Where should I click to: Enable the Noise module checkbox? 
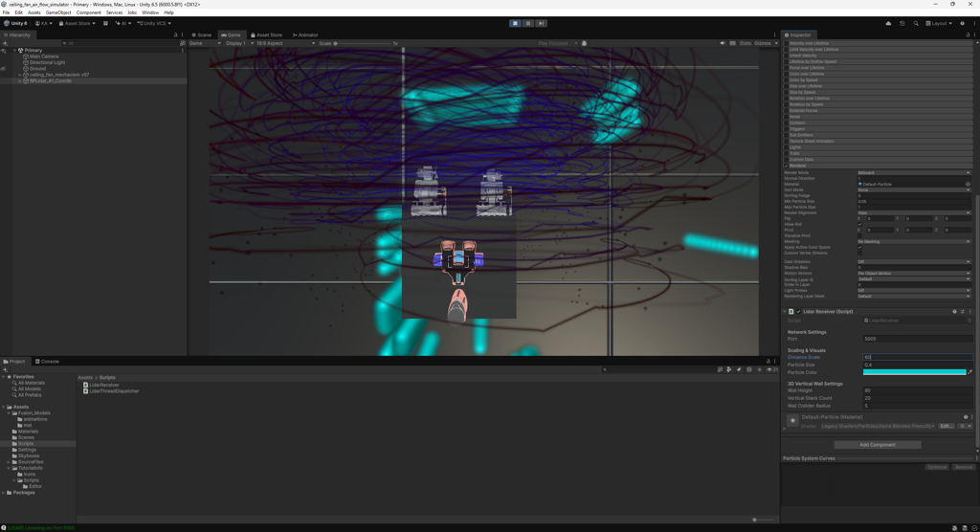click(x=787, y=117)
